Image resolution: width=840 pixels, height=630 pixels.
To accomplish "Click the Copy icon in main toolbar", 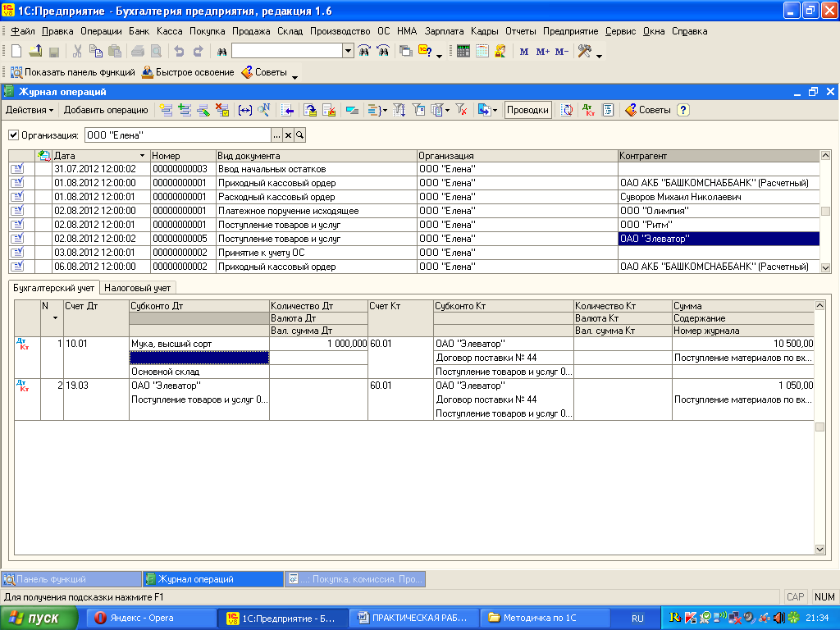I will point(96,52).
